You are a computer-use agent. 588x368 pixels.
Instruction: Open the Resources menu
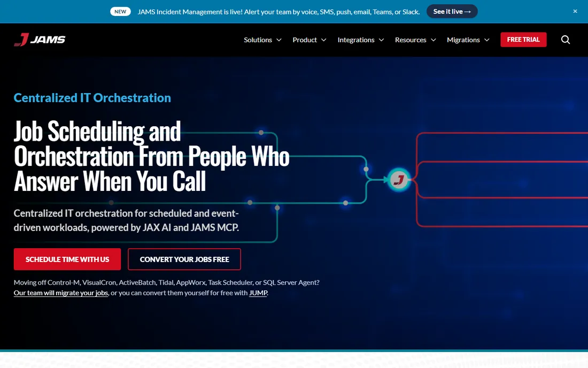point(411,40)
